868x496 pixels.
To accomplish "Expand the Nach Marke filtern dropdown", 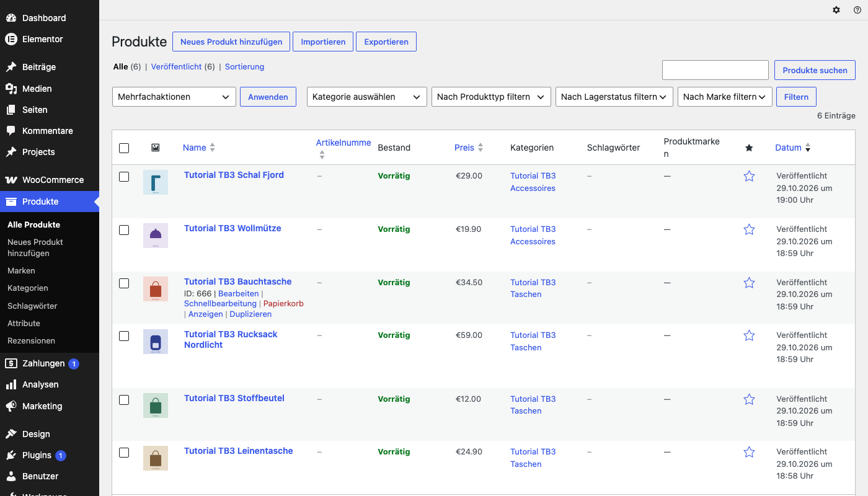I will pos(725,97).
